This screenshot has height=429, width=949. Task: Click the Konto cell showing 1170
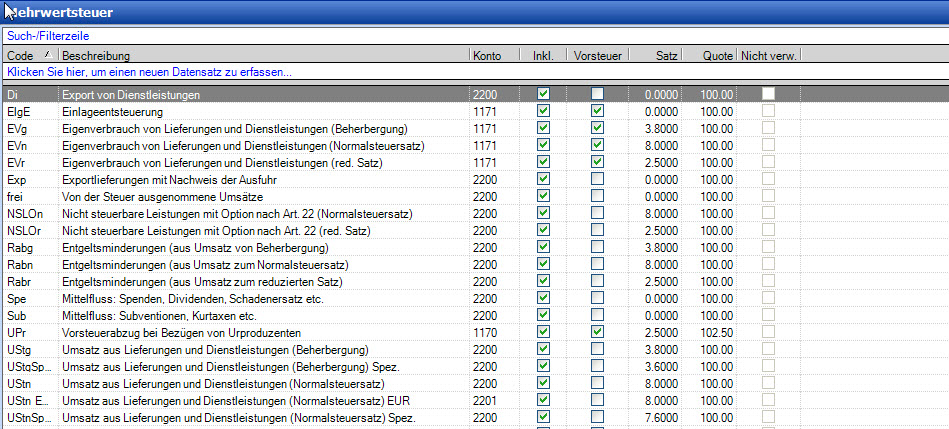click(484, 332)
